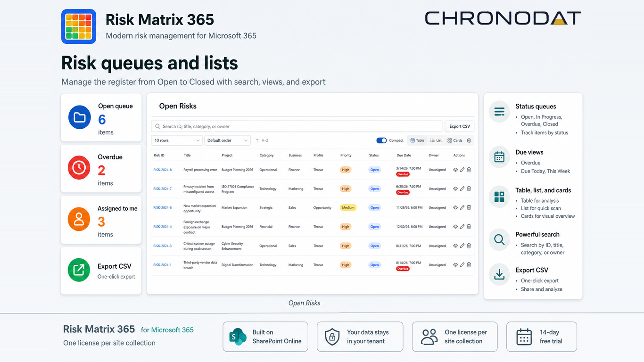This screenshot has height=362, width=644.
Task: Click the "Strategic" category cell
Action: [x=266, y=207]
